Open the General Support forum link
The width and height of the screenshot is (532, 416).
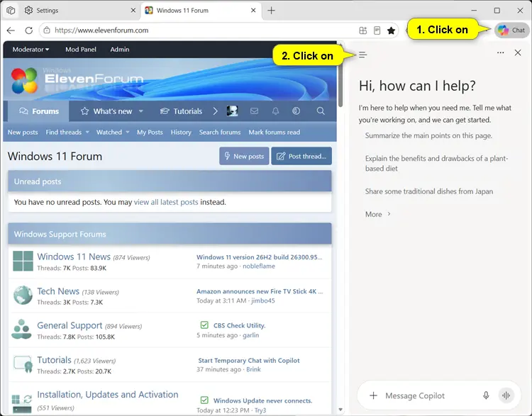pyautogui.click(x=70, y=325)
